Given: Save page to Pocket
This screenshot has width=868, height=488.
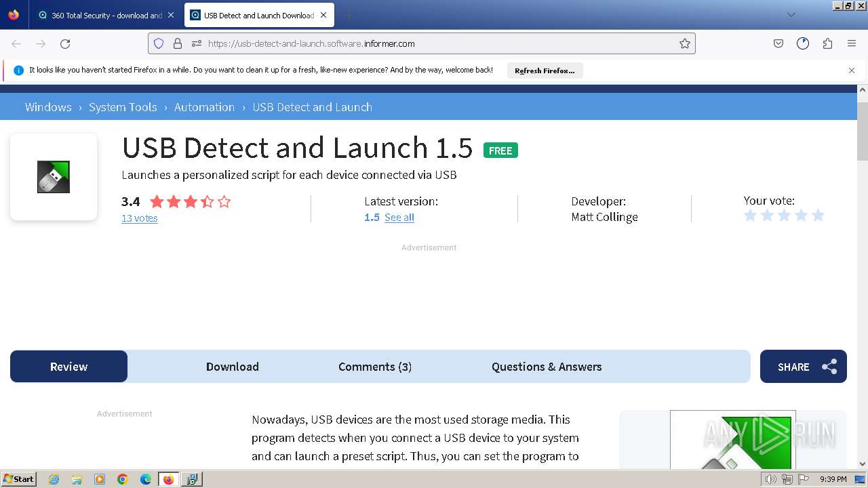Looking at the screenshot, I should pos(778,43).
